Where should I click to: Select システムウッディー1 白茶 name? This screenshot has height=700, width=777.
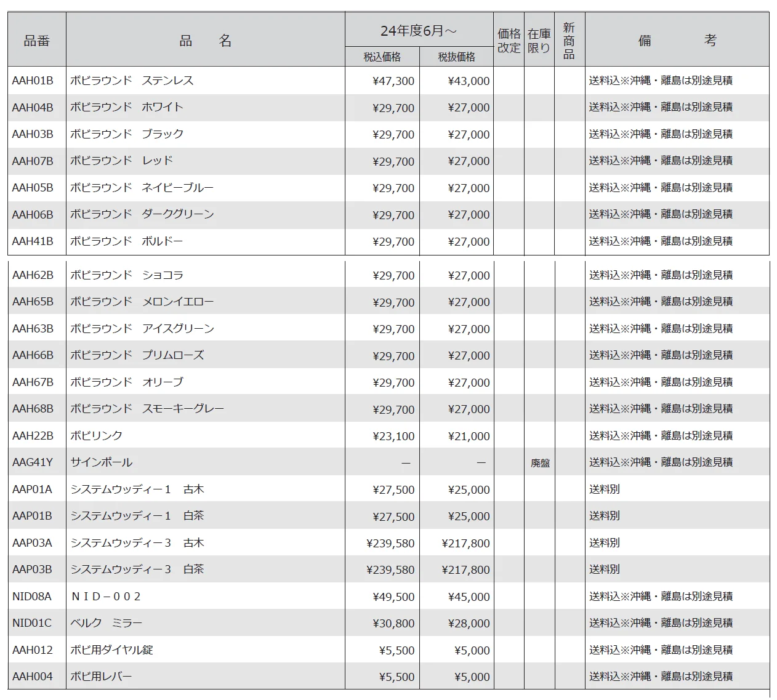pos(137,516)
